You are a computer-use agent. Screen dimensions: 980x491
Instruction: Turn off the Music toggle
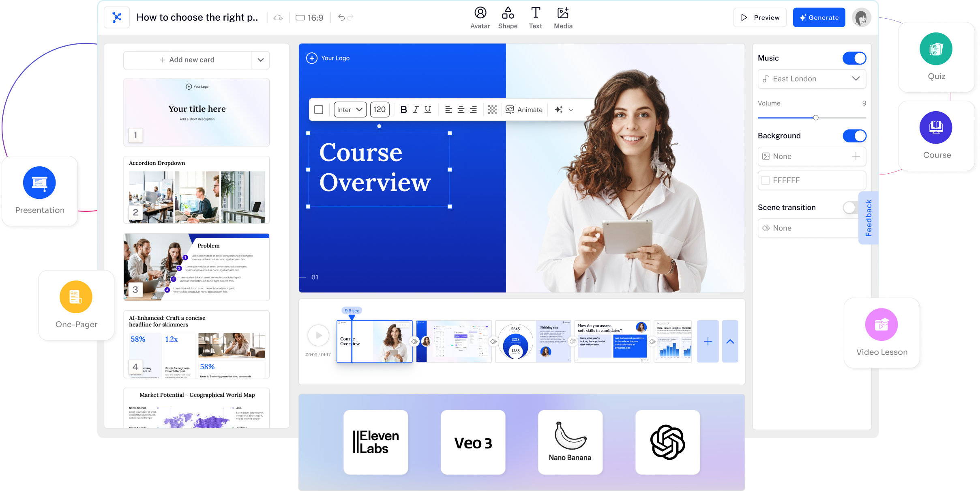point(854,58)
